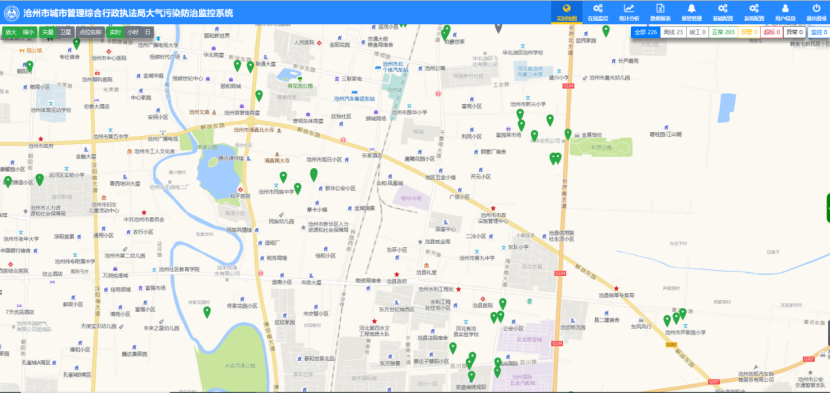Click the 全部 226 filter
This screenshot has height=394, width=830.
(x=646, y=32)
